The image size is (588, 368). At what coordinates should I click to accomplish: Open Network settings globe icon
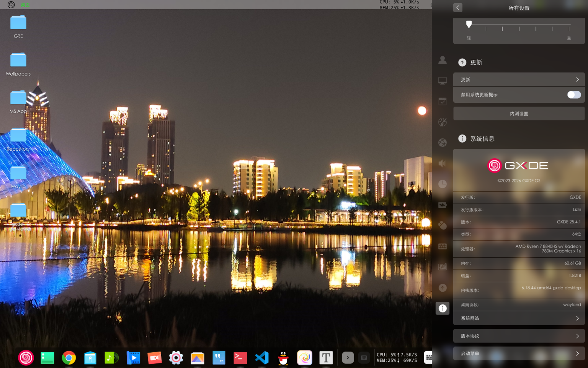443,143
